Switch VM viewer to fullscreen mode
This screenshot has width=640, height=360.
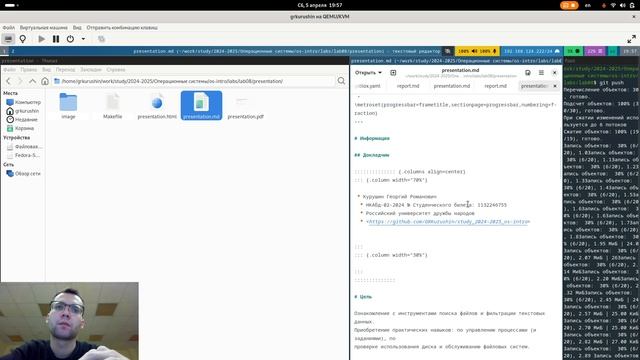pyautogui.click(x=631, y=39)
